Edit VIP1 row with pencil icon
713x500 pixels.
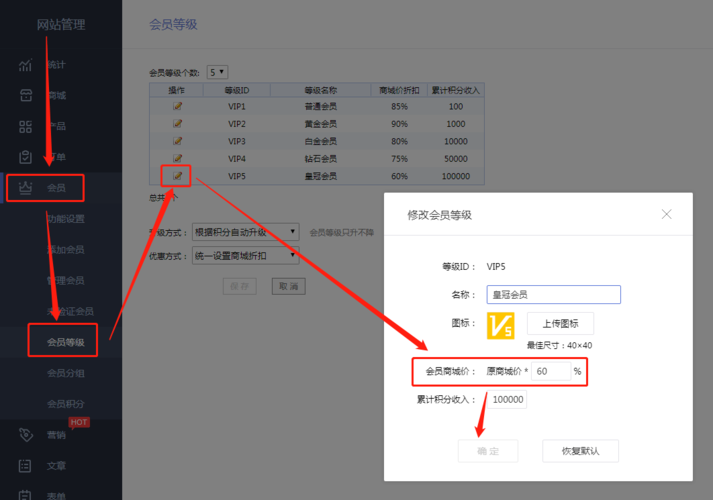(177, 106)
